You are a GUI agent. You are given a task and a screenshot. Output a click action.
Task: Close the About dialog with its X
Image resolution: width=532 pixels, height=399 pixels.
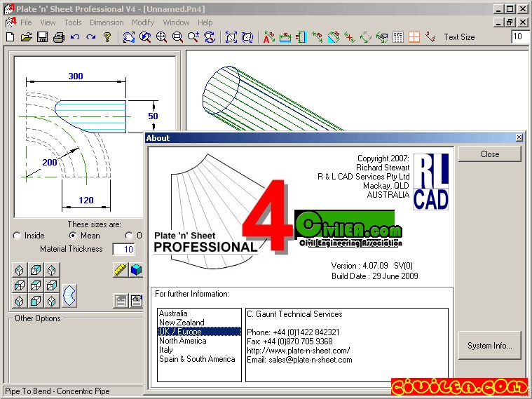point(519,137)
